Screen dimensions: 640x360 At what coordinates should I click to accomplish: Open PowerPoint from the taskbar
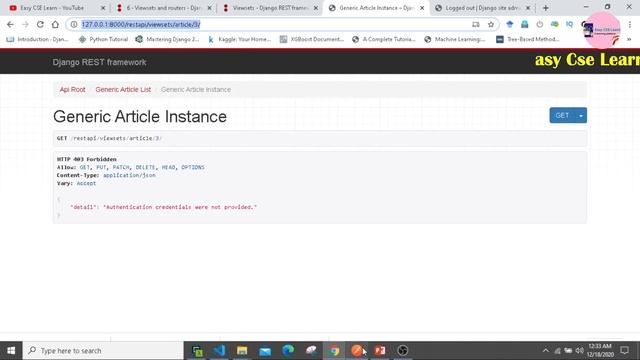pyautogui.click(x=380, y=351)
